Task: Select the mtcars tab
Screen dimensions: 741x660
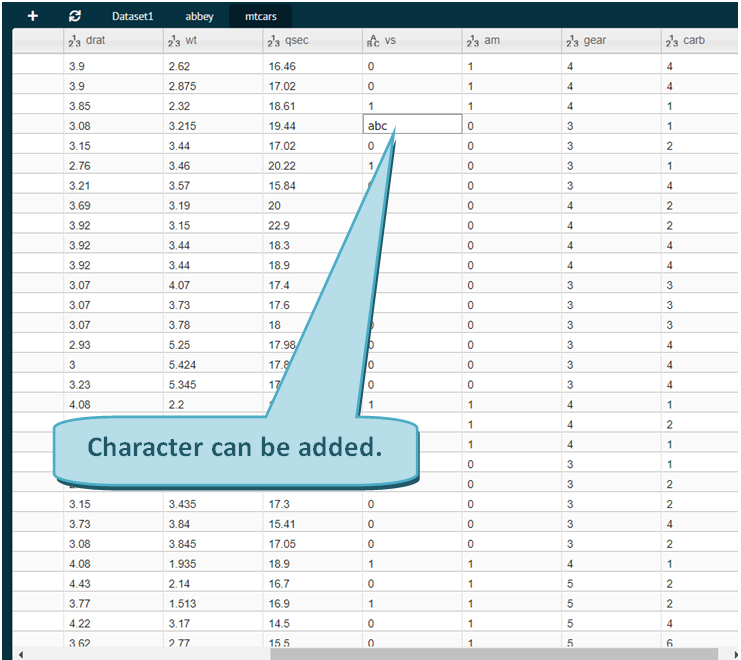Action: (x=260, y=16)
